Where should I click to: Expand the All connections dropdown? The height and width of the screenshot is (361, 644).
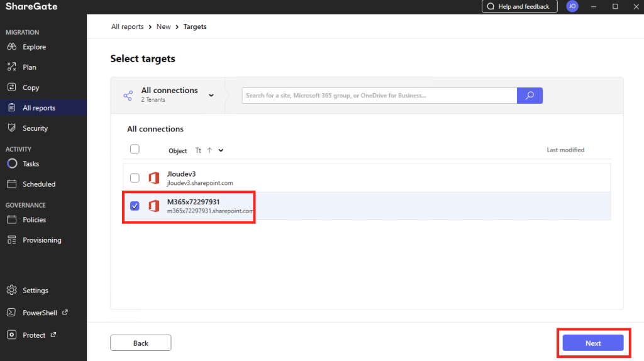pyautogui.click(x=211, y=95)
